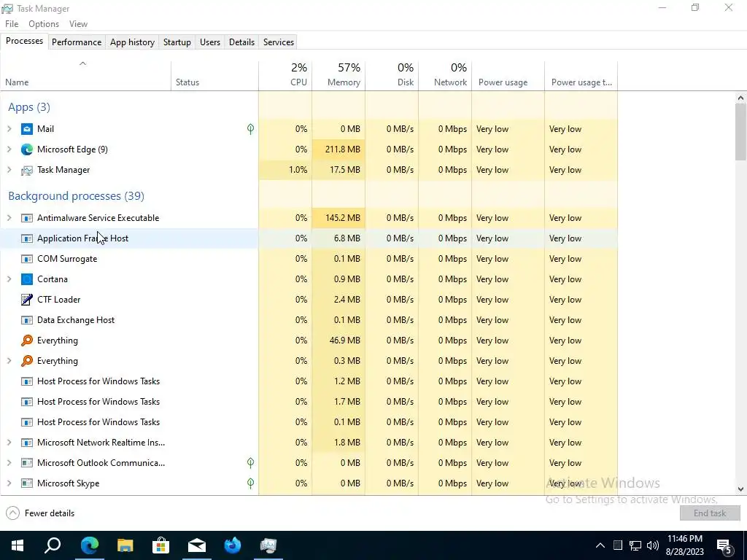Click the Mail app icon in process list
The height and width of the screenshot is (560, 747).
pos(27,129)
